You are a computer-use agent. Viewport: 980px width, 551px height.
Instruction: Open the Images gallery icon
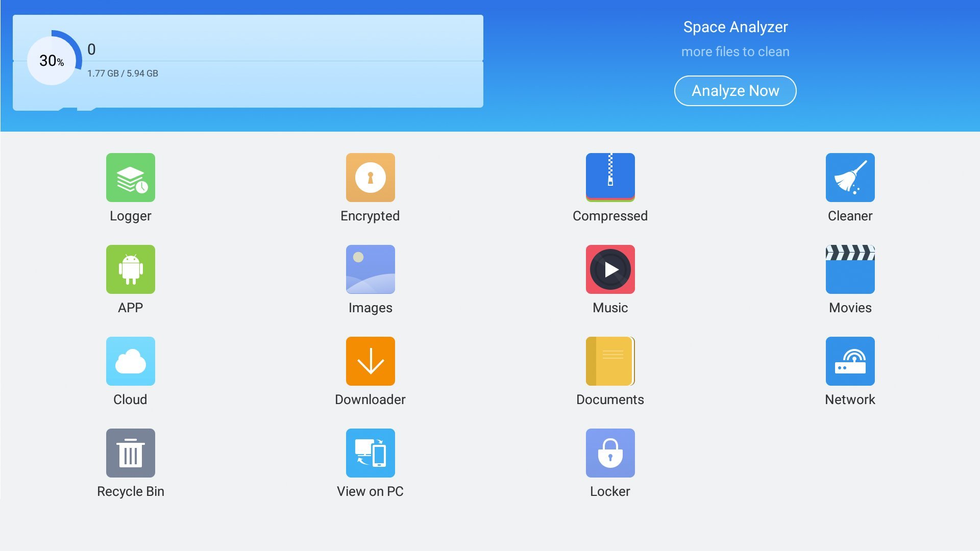[370, 269]
